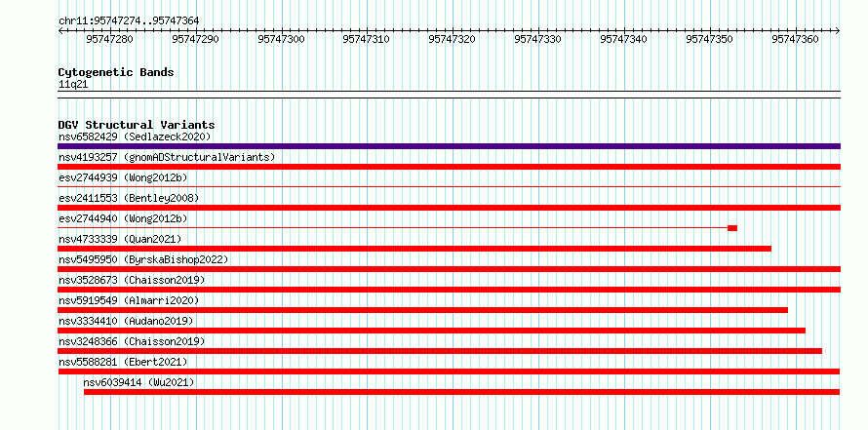Click ruler position 95747300

pyautogui.click(x=282, y=39)
